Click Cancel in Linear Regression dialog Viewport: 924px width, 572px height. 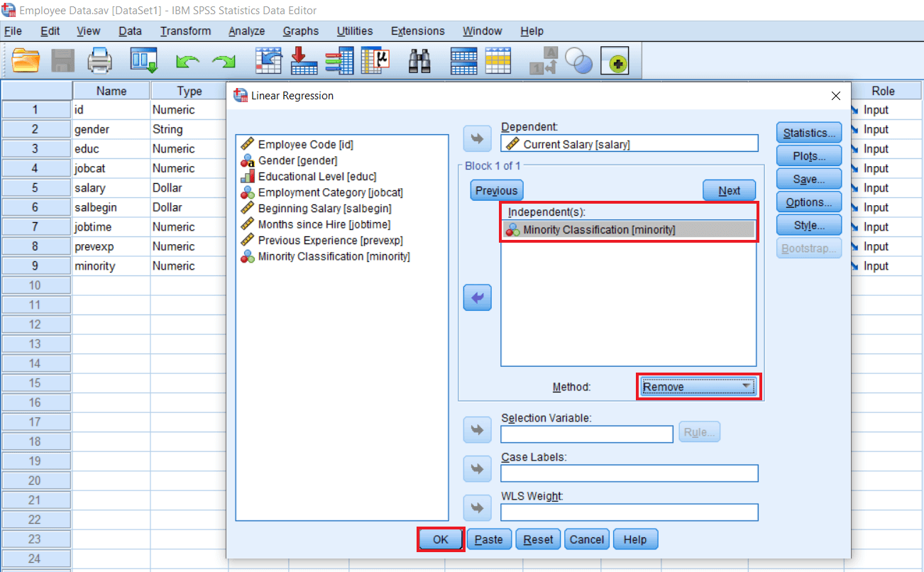tap(587, 539)
